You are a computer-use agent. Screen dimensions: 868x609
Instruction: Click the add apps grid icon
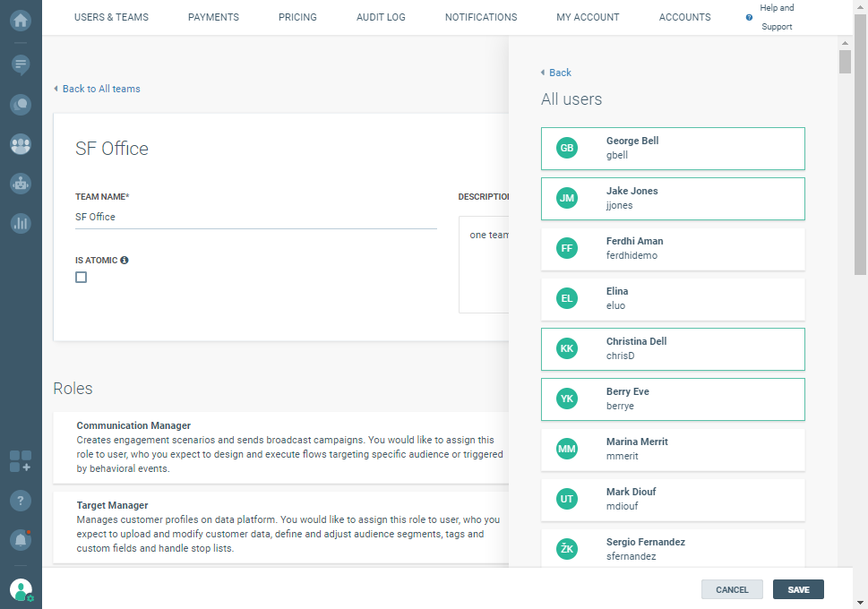(21, 461)
